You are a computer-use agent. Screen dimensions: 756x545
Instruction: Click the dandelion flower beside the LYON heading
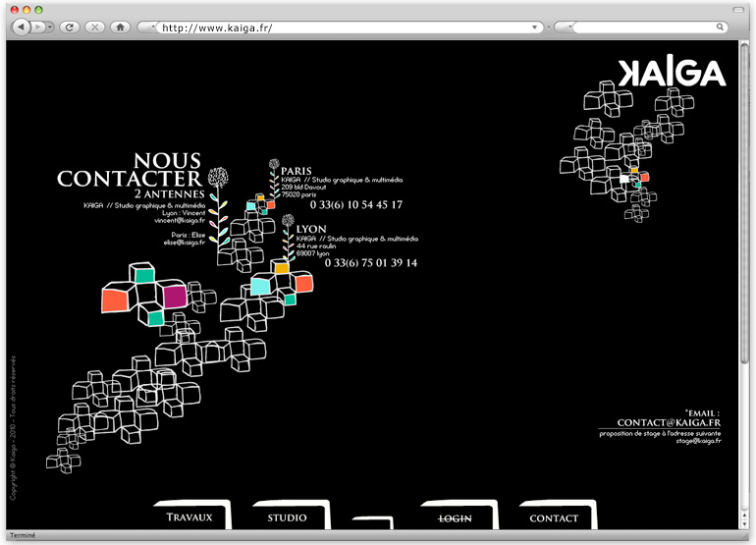click(x=288, y=220)
